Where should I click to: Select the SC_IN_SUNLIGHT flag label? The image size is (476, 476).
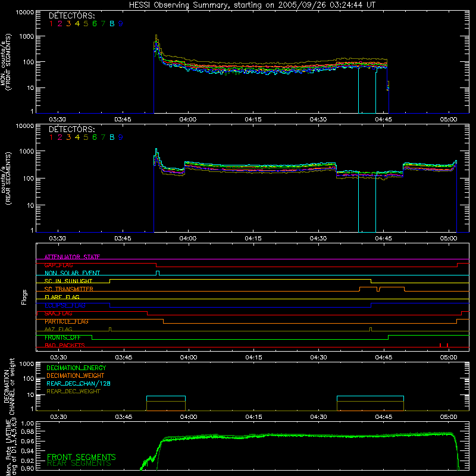(68, 281)
